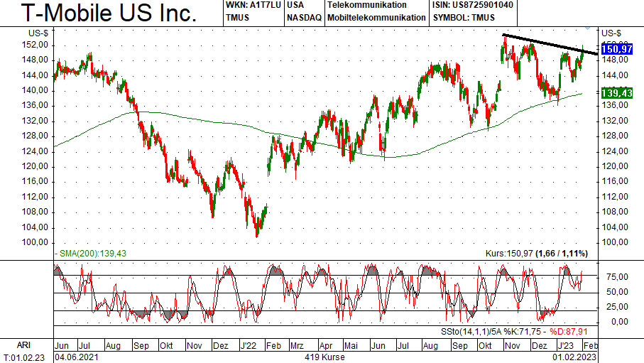Click the Okt month label before Nov 2021

pyautogui.click(x=166, y=345)
